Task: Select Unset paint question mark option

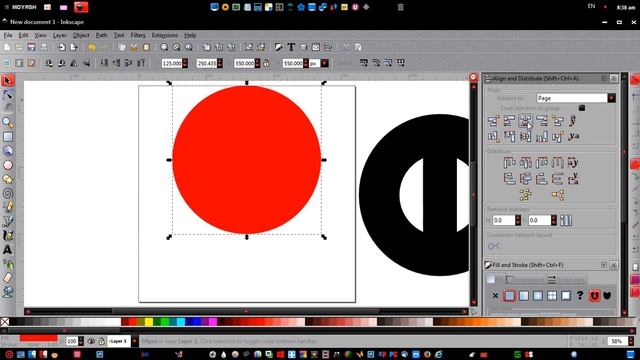Action: 580,296
